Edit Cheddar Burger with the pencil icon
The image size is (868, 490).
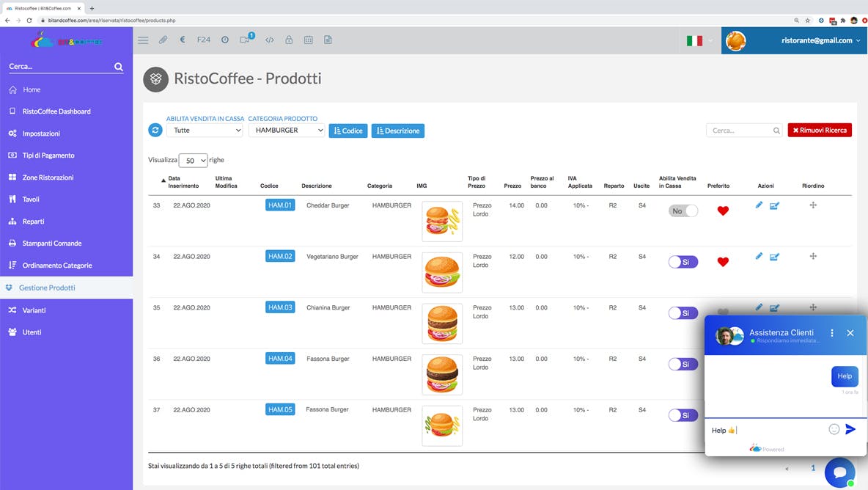click(x=759, y=205)
